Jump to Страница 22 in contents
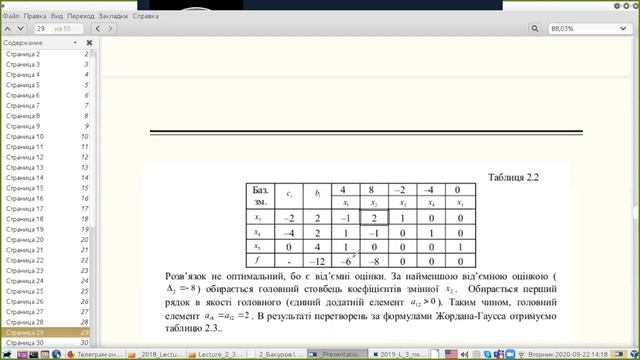640x360 pixels. pyautogui.click(x=46, y=260)
